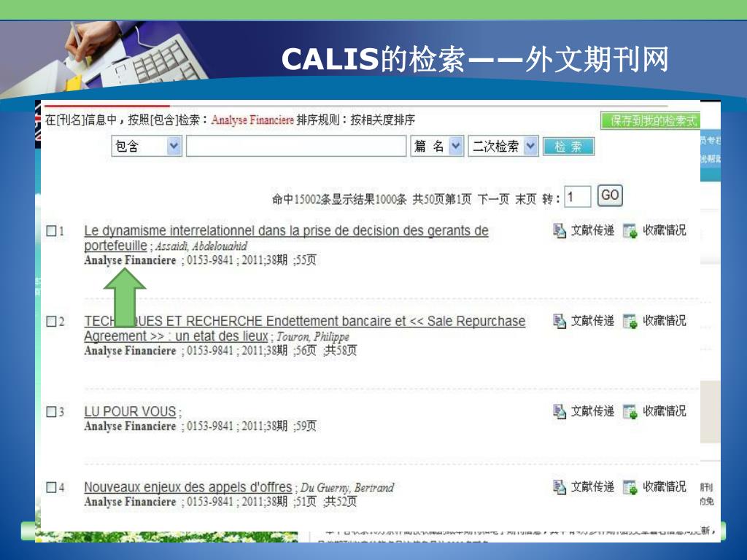Screen dimensions: 747x560
Task: Click document delivery icon for result 2
Action: point(560,321)
